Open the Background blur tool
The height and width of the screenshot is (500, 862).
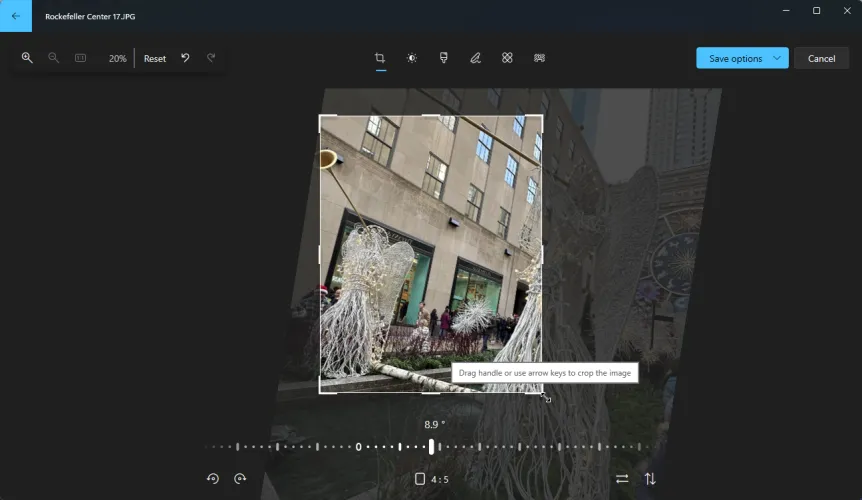pyautogui.click(x=539, y=58)
